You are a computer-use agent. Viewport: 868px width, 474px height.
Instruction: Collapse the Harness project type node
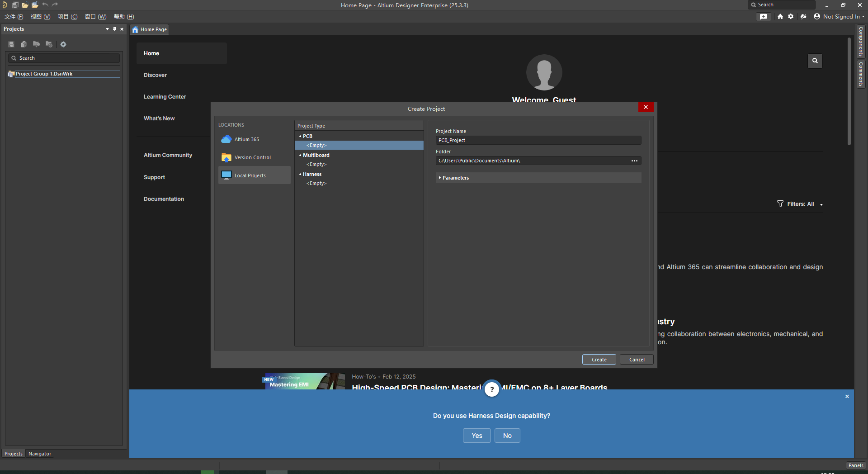300,174
